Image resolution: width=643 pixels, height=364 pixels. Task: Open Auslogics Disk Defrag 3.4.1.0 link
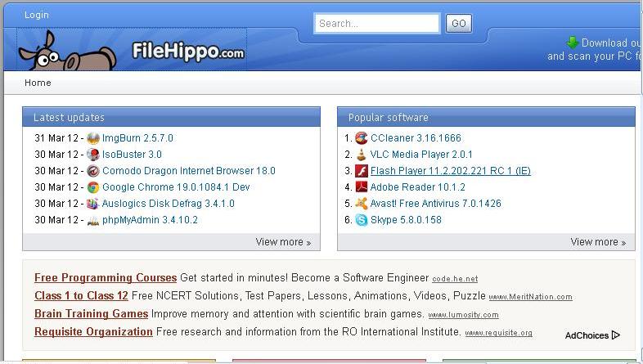click(169, 204)
